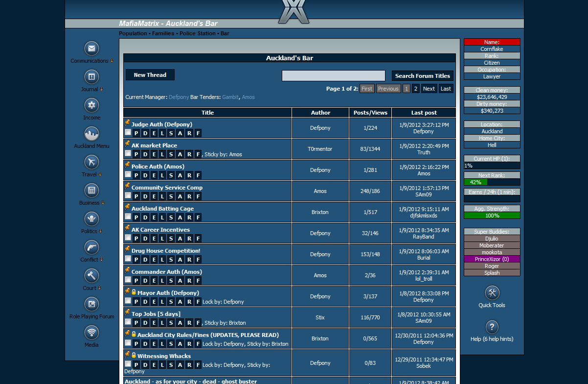
Task: Open the Court gavel icon
Action: (91, 276)
